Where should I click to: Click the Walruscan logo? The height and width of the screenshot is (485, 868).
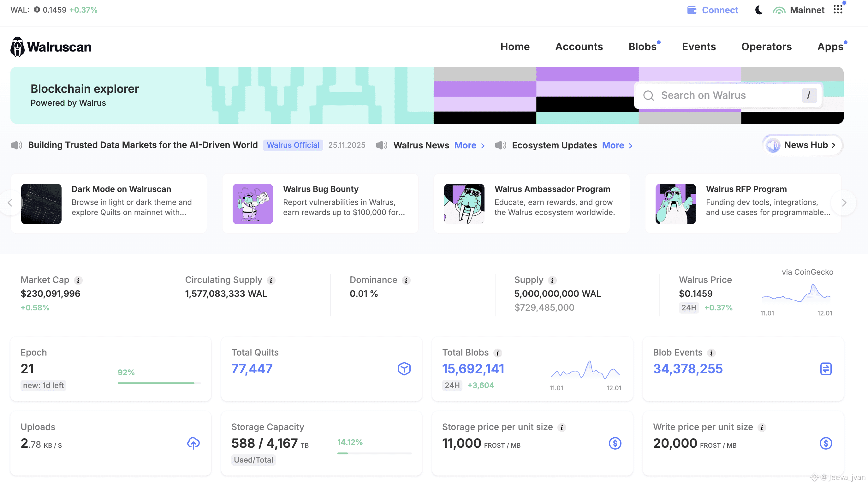click(x=51, y=47)
